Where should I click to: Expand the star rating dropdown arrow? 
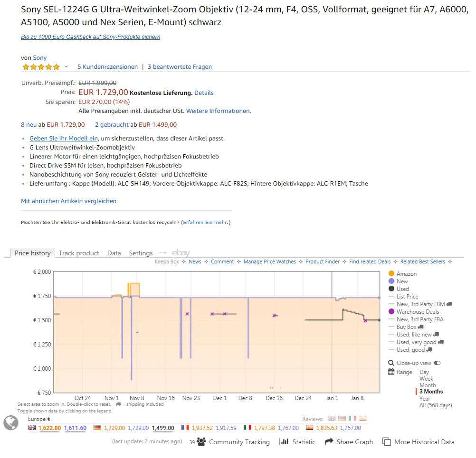(x=66, y=67)
